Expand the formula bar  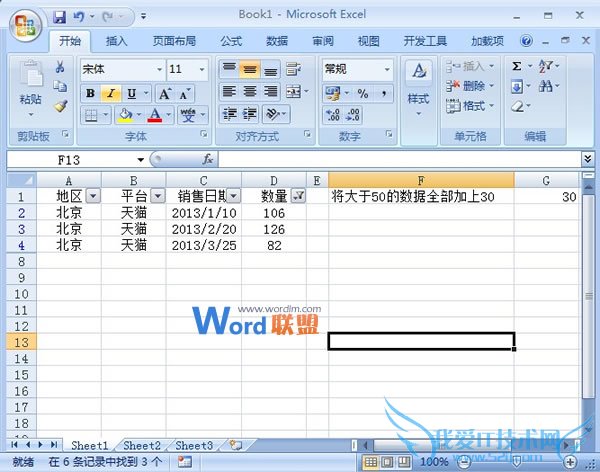(x=587, y=158)
